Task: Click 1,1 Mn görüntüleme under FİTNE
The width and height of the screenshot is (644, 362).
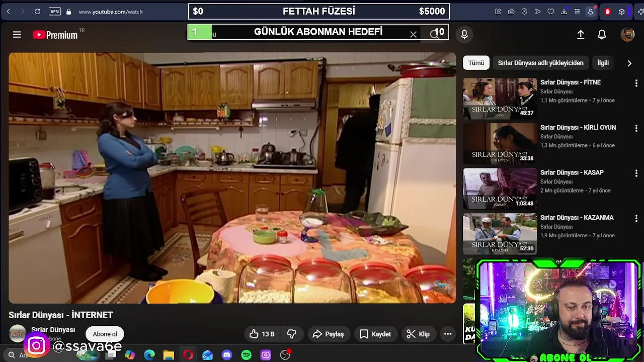Action: pos(564,100)
